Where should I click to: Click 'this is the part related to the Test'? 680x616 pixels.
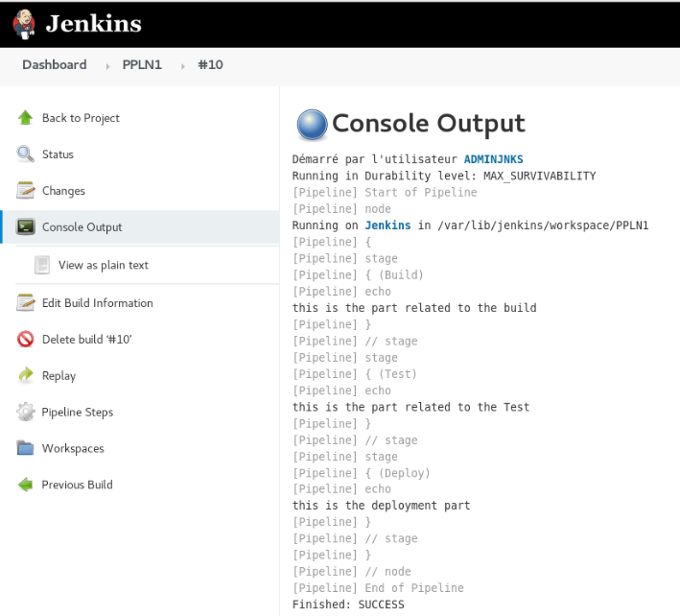pos(411,407)
